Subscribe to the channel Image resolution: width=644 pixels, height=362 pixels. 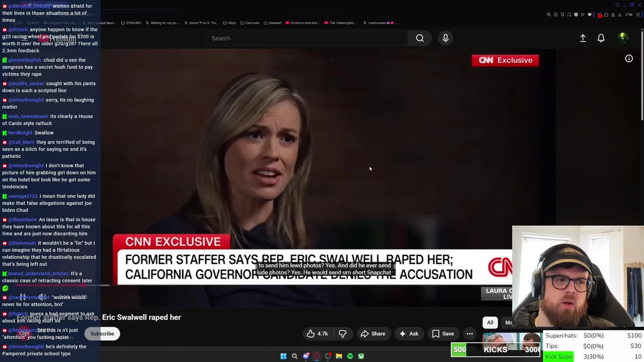tap(102, 334)
